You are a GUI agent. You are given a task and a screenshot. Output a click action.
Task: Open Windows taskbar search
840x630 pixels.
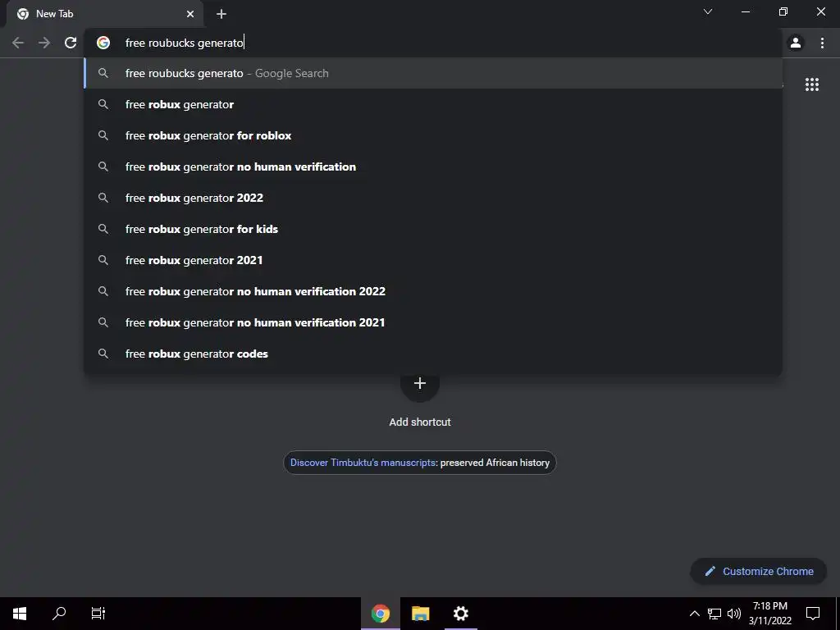pos(59,614)
